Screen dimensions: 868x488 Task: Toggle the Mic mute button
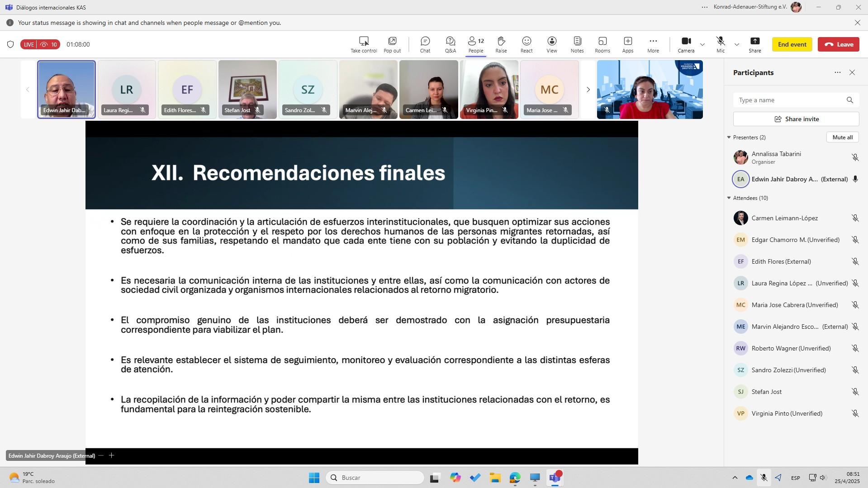pyautogui.click(x=720, y=44)
